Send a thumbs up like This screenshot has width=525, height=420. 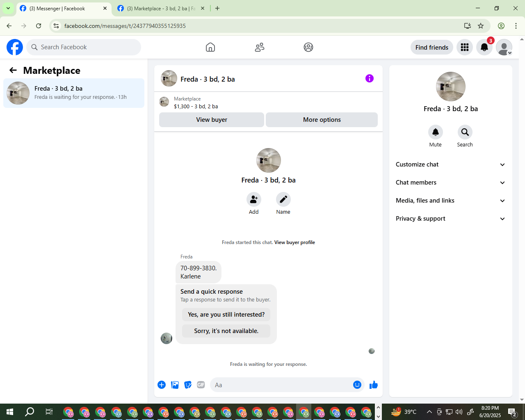pos(374,385)
